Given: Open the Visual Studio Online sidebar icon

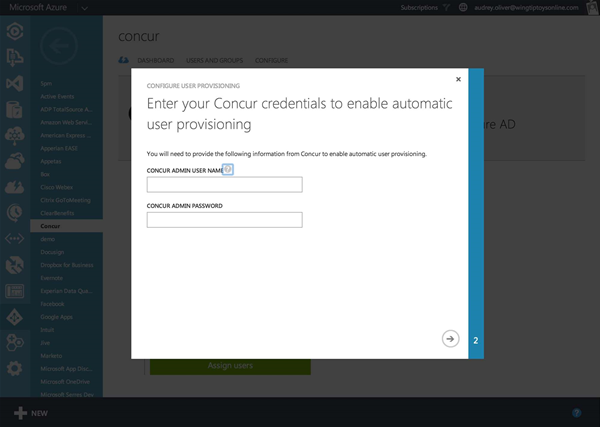Looking at the screenshot, I should (15, 83).
